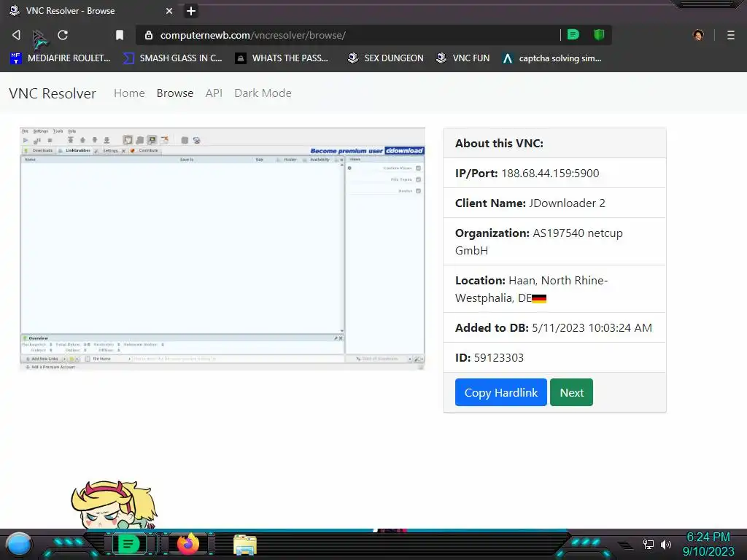Click the date 5/11/2023 10:03:24 AM

pyautogui.click(x=592, y=328)
